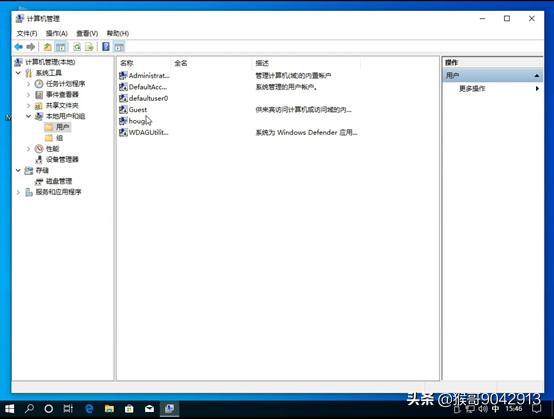Viewport: 554px width, 419px height.
Task: Select 计算机管理(本地) root node
Action: pos(50,62)
